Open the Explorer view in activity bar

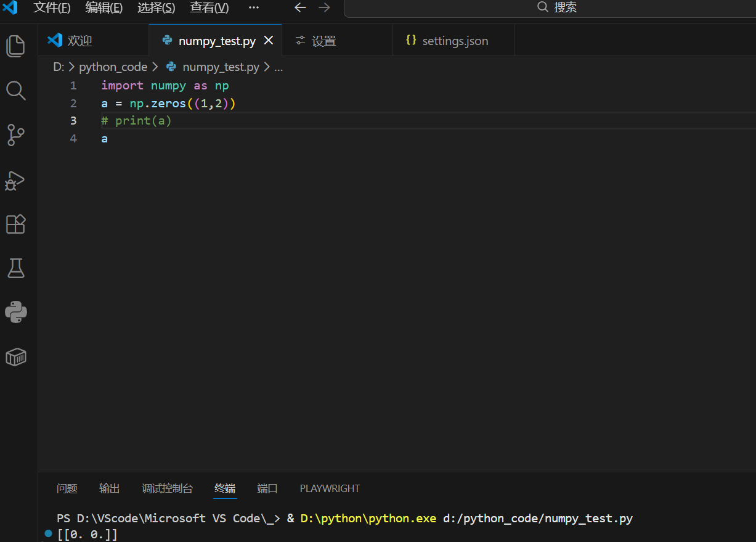pos(16,46)
